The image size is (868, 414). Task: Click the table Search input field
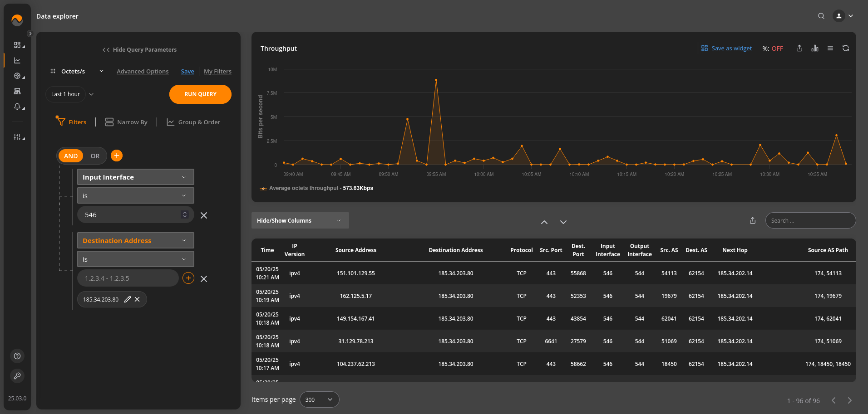coord(810,220)
